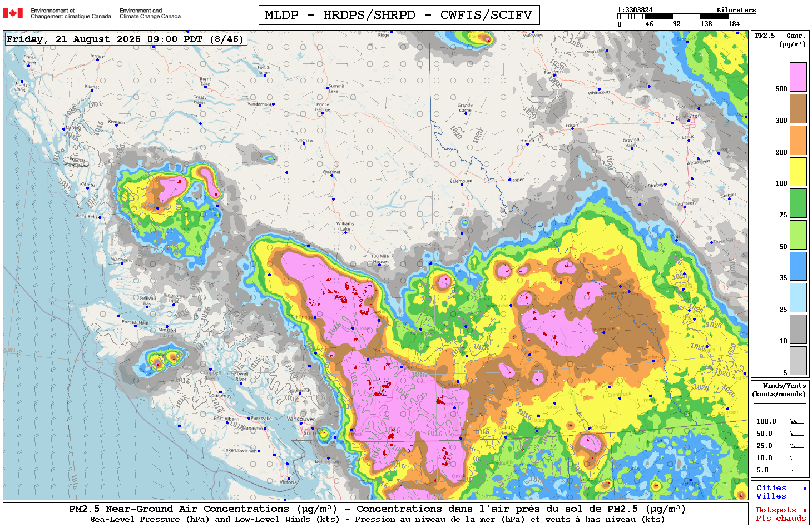Click the Edson city label

[x=572, y=126]
